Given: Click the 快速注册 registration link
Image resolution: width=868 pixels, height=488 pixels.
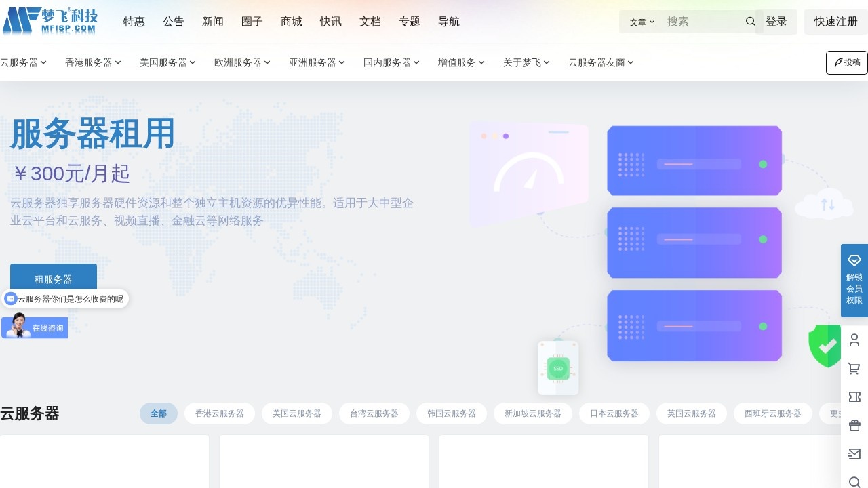Looking at the screenshot, I should click(x=835, y=21).
